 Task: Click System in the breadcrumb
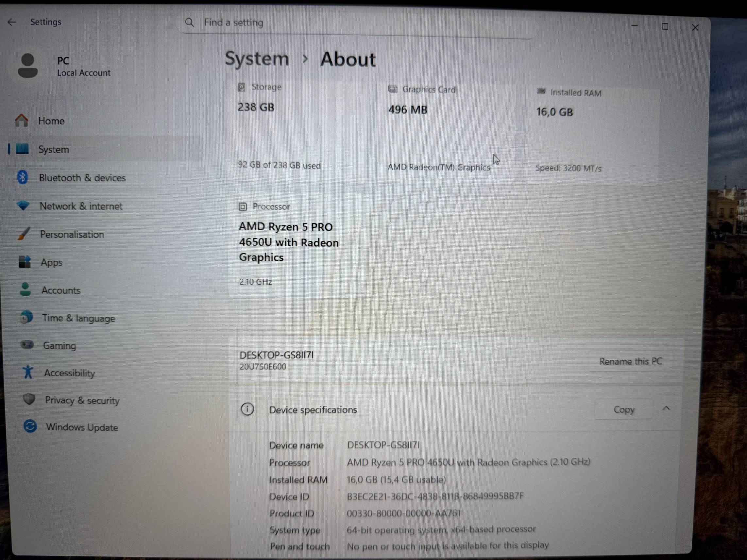(x=257, y=59)
